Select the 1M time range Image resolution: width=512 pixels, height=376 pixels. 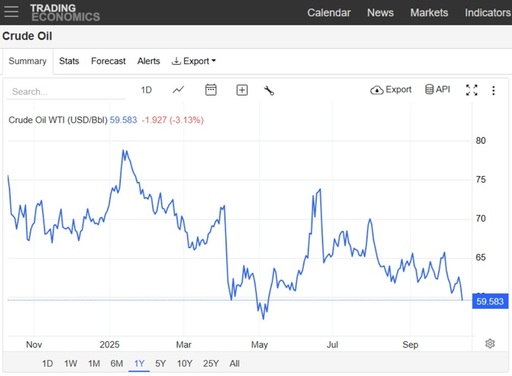click(x=94, y=363)
